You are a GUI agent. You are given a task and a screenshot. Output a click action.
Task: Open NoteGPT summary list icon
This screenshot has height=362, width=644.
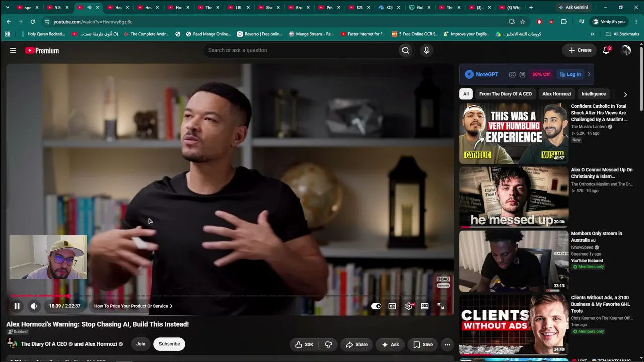522,74
